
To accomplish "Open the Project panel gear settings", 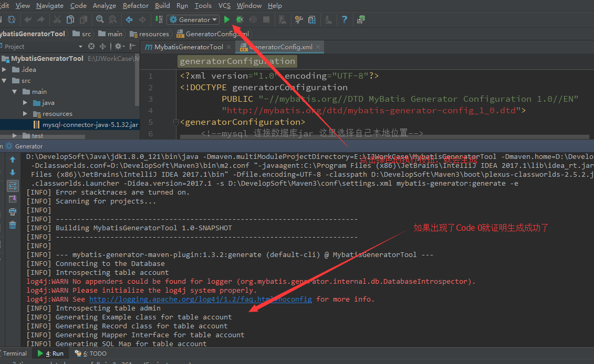I will 119,47.
